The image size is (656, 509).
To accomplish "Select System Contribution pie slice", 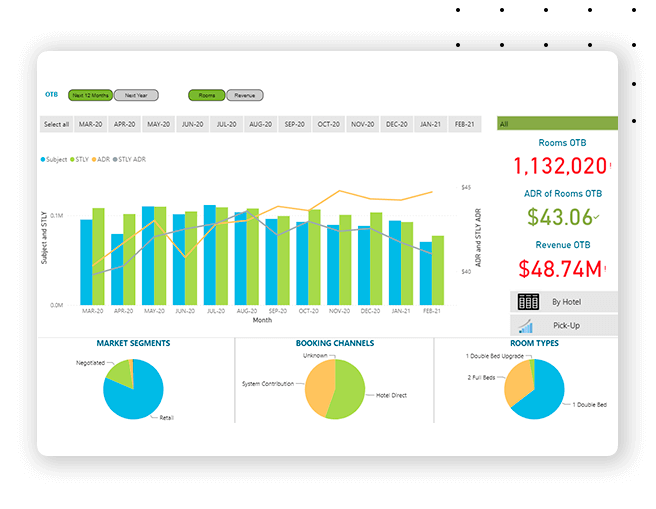I will 318,387.
